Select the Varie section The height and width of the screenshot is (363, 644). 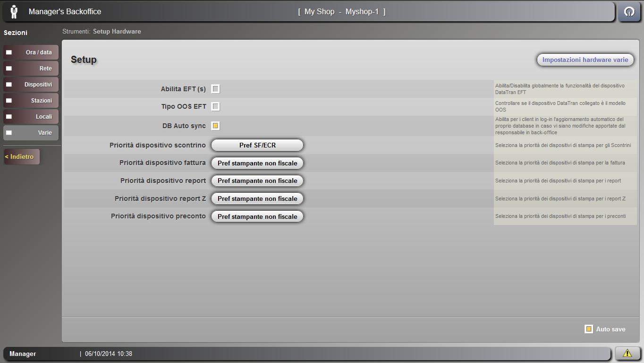(x=31, y=133)
